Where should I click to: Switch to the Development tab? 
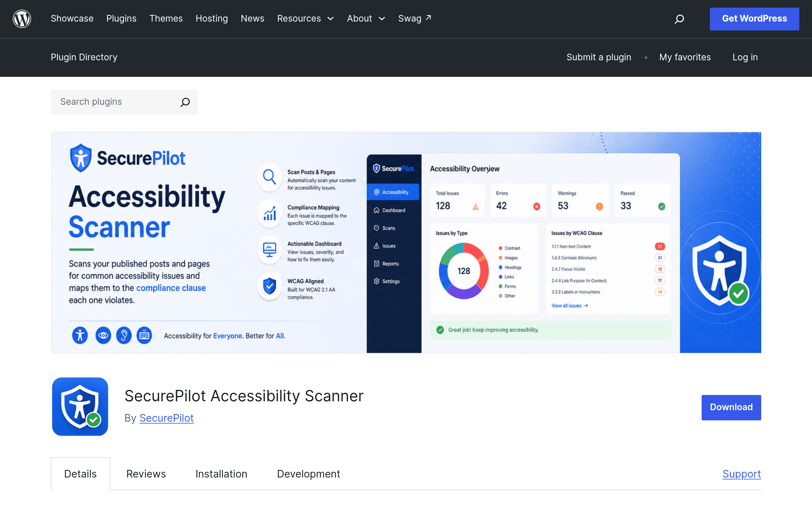pyautogui.click(x=309, y=474)
